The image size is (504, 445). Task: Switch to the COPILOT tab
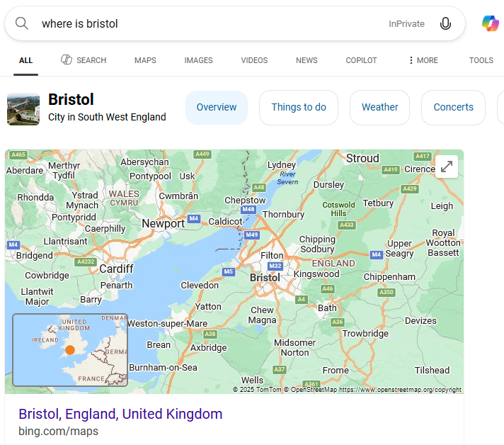tap(361, 60)
